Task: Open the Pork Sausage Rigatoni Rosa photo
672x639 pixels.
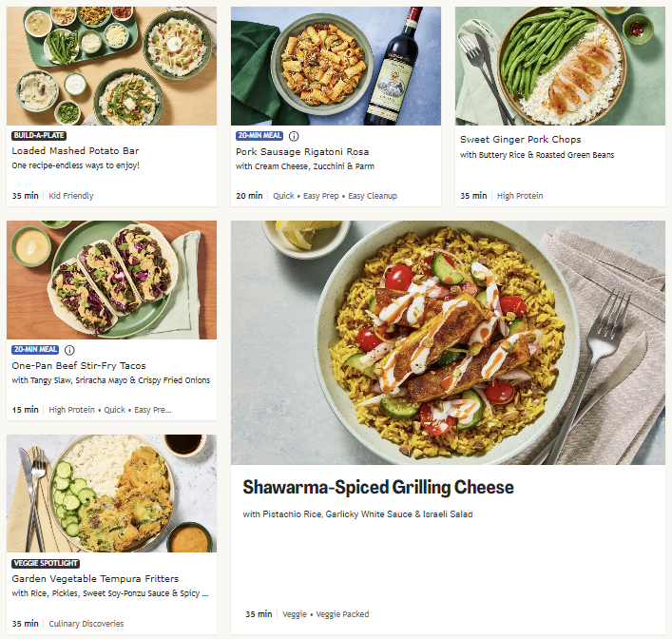Action: click(336, 66)
